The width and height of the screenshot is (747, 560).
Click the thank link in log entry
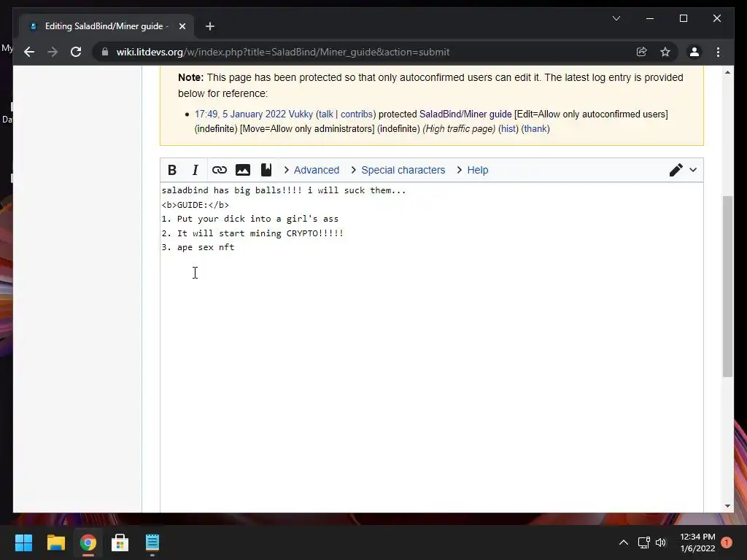point(535,129)
